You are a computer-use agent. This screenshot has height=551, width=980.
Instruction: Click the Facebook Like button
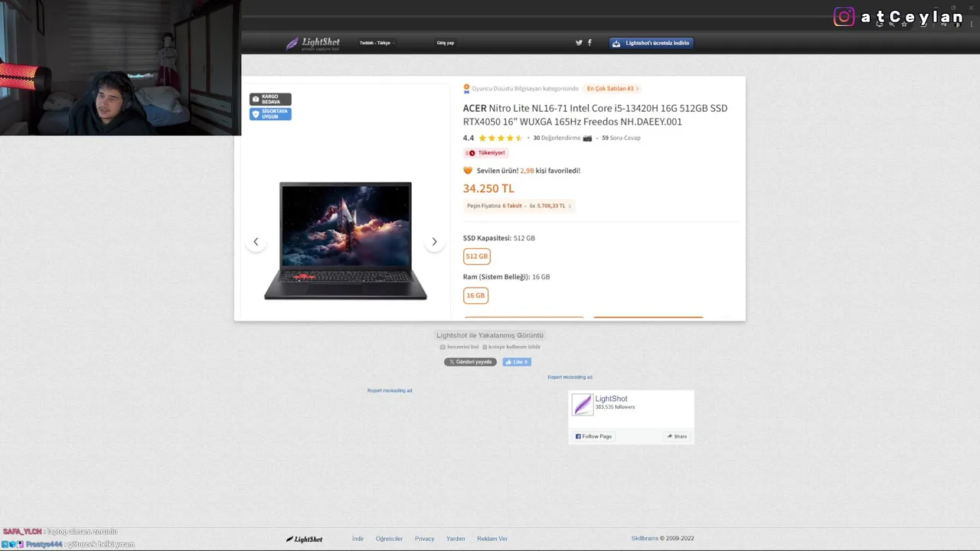517,362
